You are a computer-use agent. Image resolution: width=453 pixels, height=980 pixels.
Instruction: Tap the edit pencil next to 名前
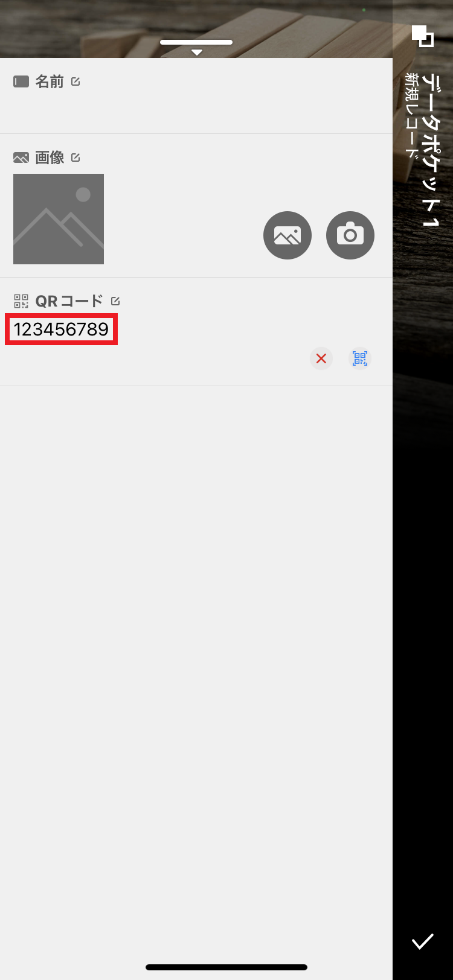[x=75, y=81]
